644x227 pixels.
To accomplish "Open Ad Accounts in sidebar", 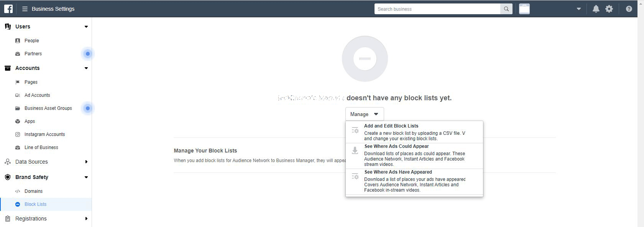I will coord(37,95).
